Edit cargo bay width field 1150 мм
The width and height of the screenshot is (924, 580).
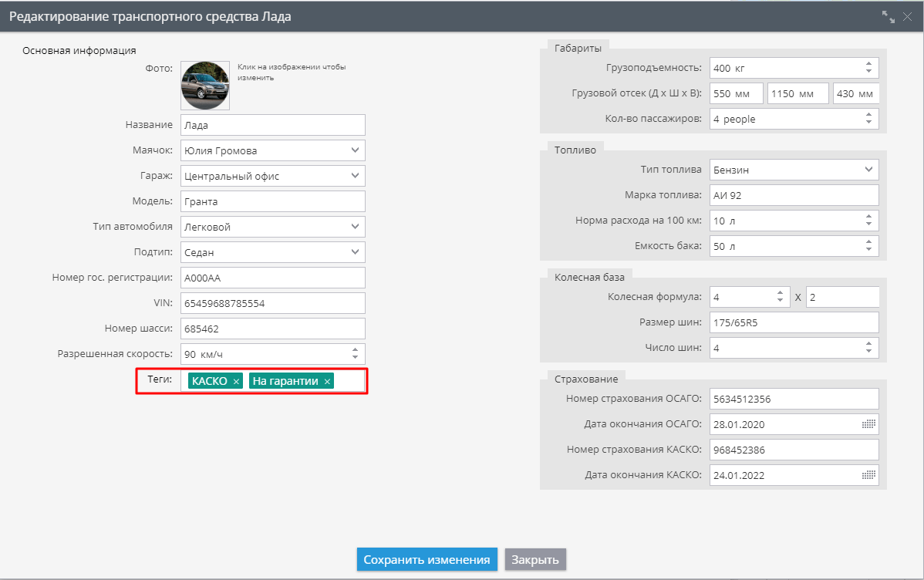[798, 93]
